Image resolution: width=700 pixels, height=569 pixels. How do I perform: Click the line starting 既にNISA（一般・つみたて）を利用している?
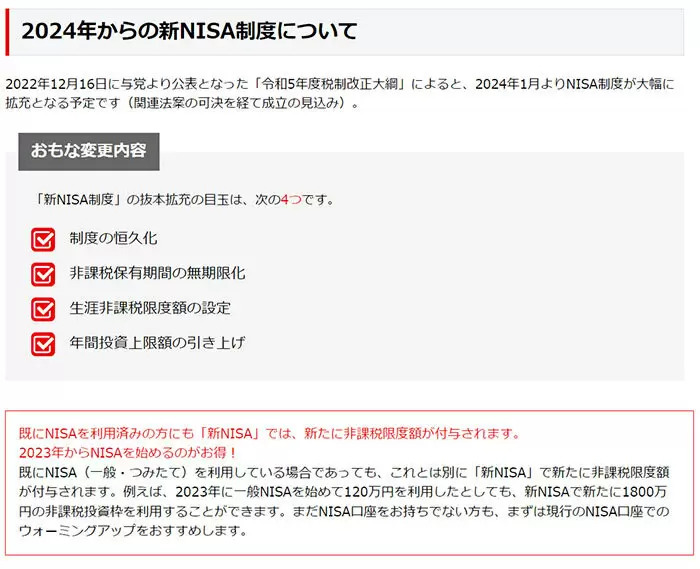pyautogui.click(x=344, y=472)
